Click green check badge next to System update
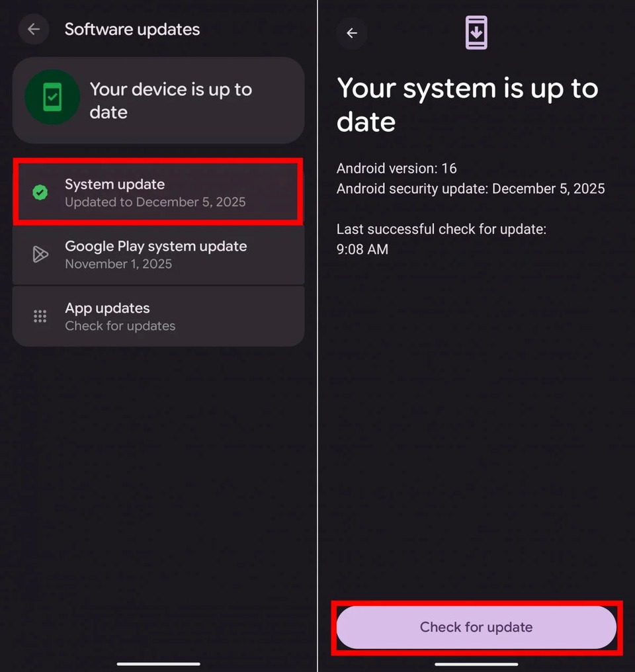Image resolution: width=635 pixels, height=672 pixels. [40, 192]
